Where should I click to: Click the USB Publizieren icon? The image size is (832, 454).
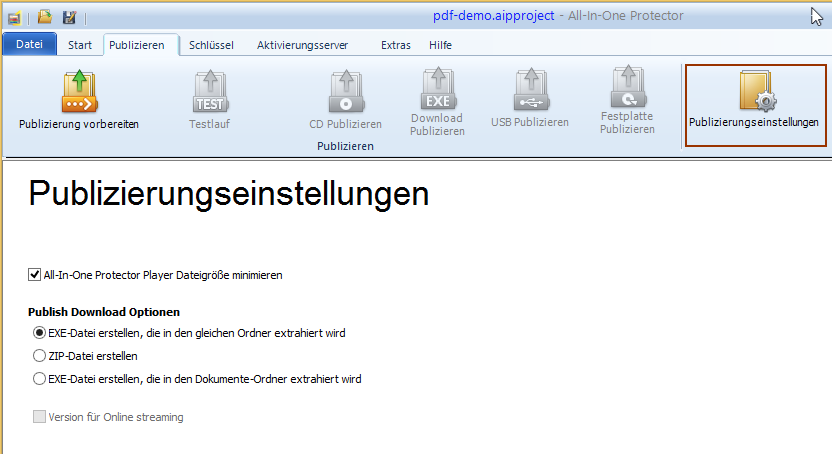click(x=529, y=90)
